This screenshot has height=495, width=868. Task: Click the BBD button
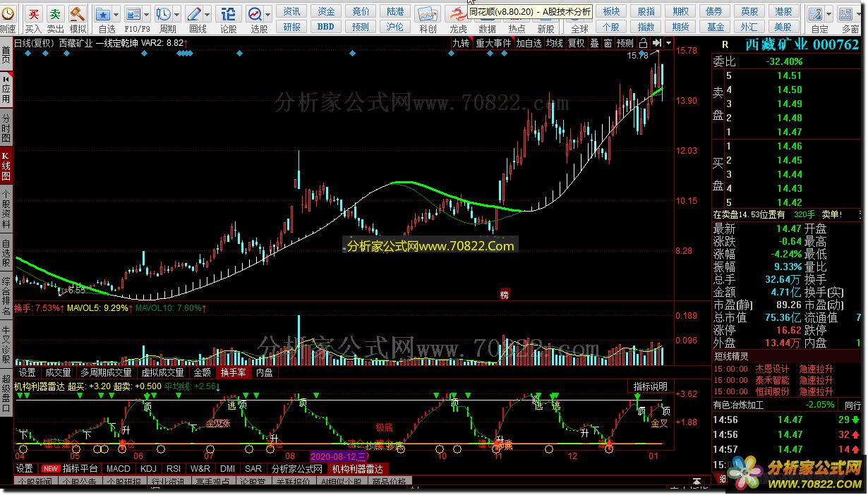(326, 27)
